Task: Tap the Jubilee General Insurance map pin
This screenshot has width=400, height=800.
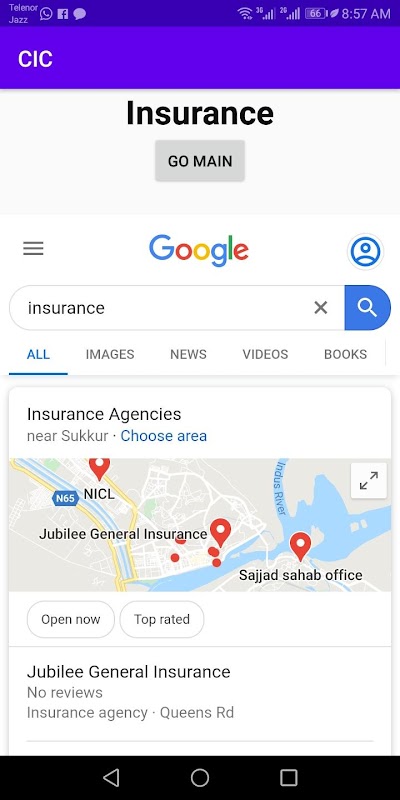Action: coord(220,532)
